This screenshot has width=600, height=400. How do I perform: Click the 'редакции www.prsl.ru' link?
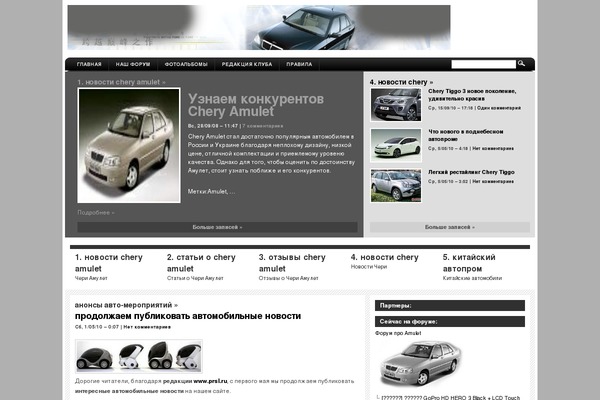point(195,381)
